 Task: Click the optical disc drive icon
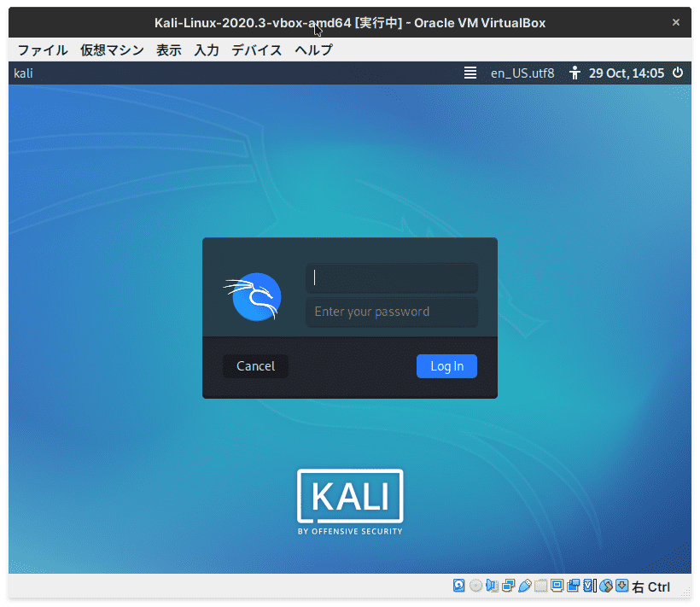click(x=475, y=586)
